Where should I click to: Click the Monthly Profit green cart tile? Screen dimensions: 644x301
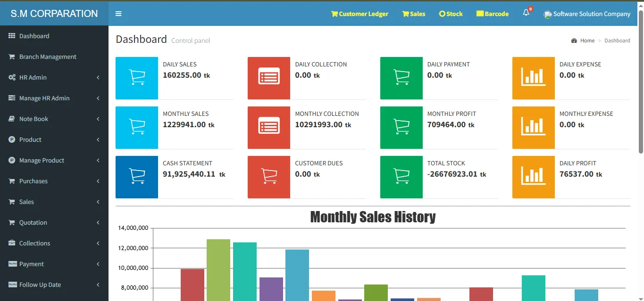point(401,128)
